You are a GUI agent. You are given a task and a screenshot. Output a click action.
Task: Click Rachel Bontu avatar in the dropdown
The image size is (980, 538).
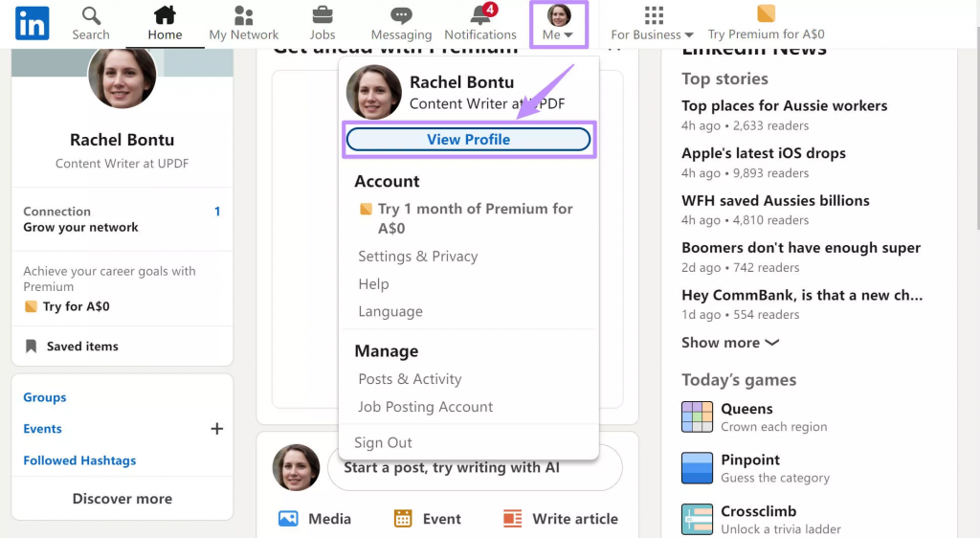[374, 92]
